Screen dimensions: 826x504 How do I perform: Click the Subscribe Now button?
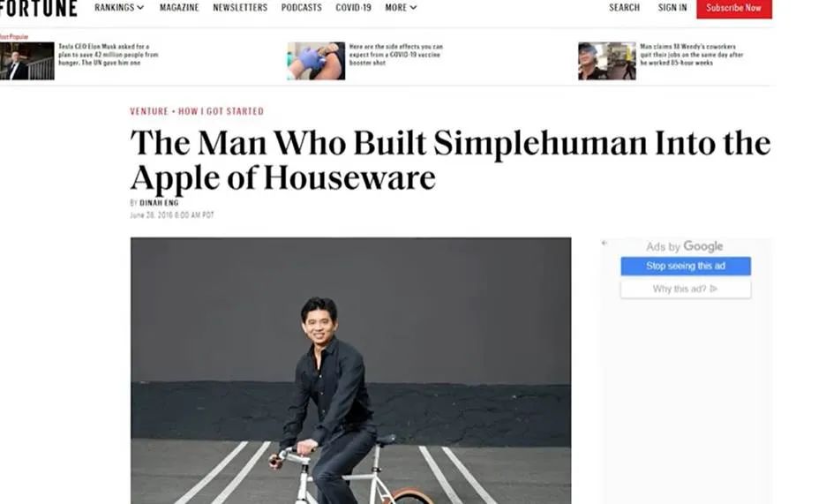[734, 9]
